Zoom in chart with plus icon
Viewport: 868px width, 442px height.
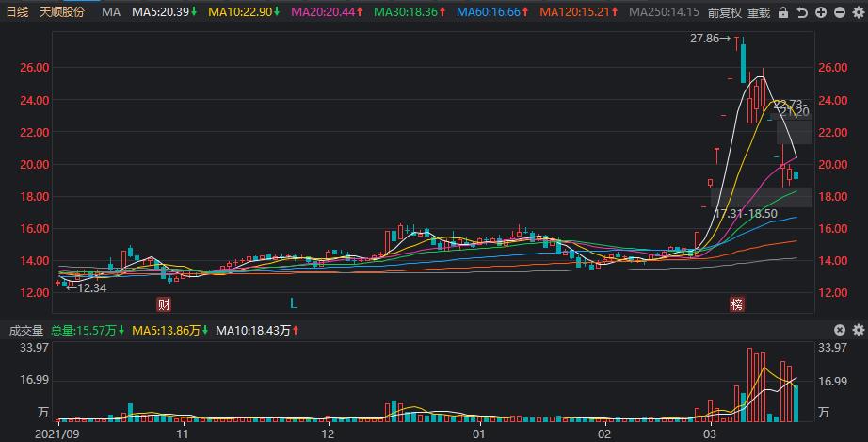[822, 12]
